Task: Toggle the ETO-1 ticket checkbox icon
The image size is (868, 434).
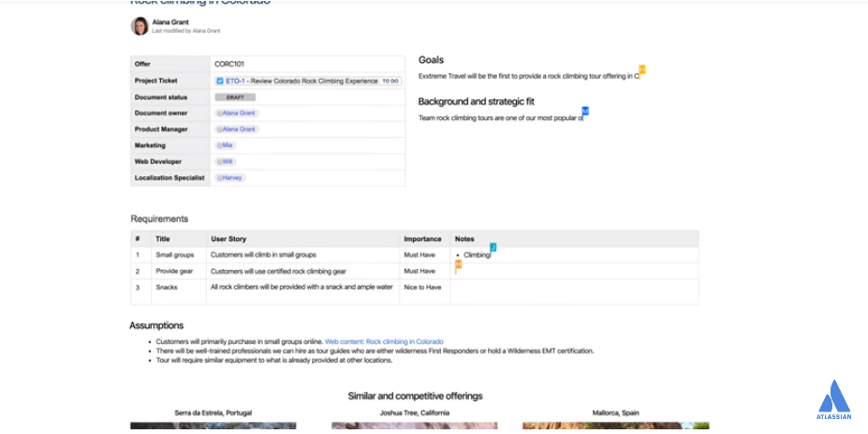Action: (x=220, y=81)
